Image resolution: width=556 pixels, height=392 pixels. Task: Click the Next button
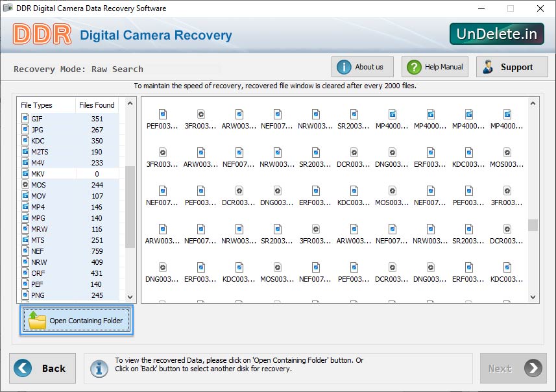pos(513,368)
